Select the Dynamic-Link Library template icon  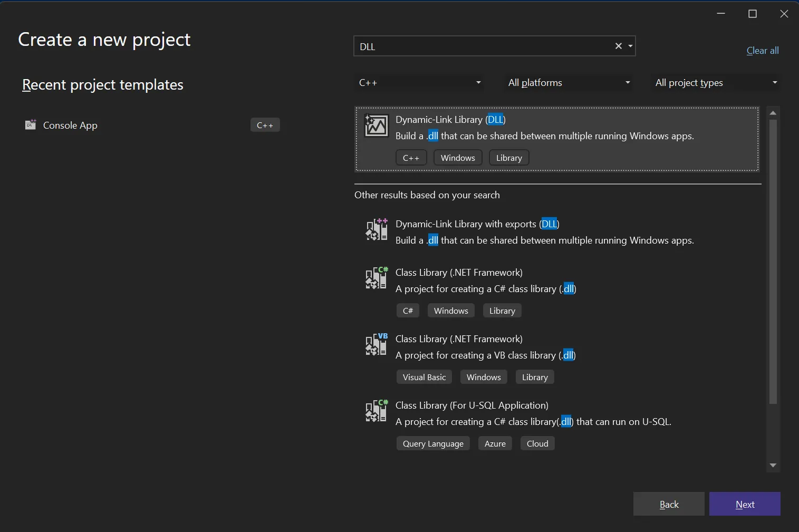pos(376,126)
